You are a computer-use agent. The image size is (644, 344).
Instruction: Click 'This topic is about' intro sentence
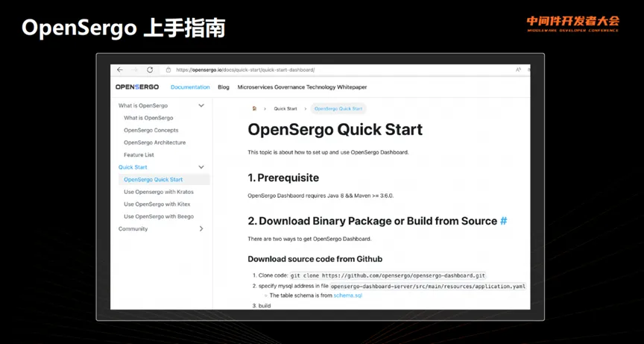tap(329, 152)
